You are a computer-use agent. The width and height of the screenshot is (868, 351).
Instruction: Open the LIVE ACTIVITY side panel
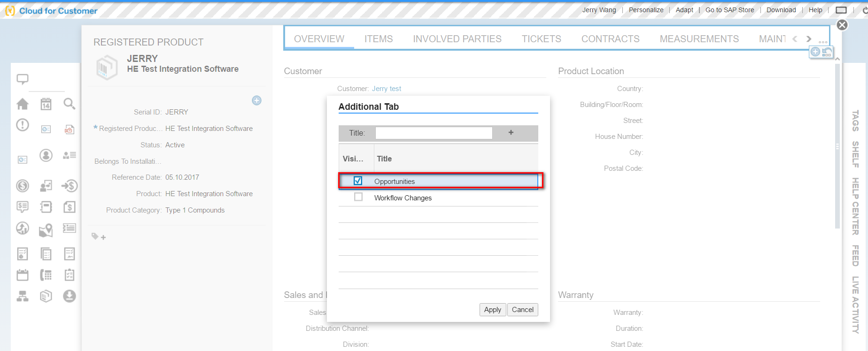pyautogui.click(x=855, y=305)
